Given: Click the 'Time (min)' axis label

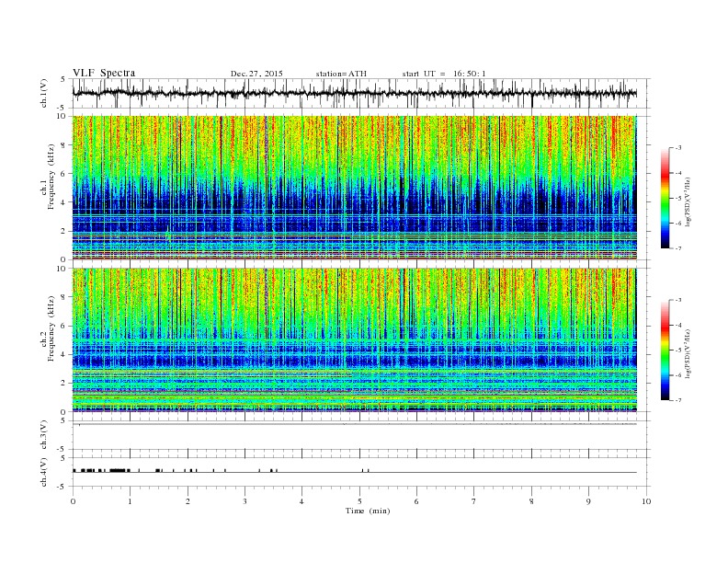Looking at the screenshot, I should pyautogui.click(x=368, y=511).
